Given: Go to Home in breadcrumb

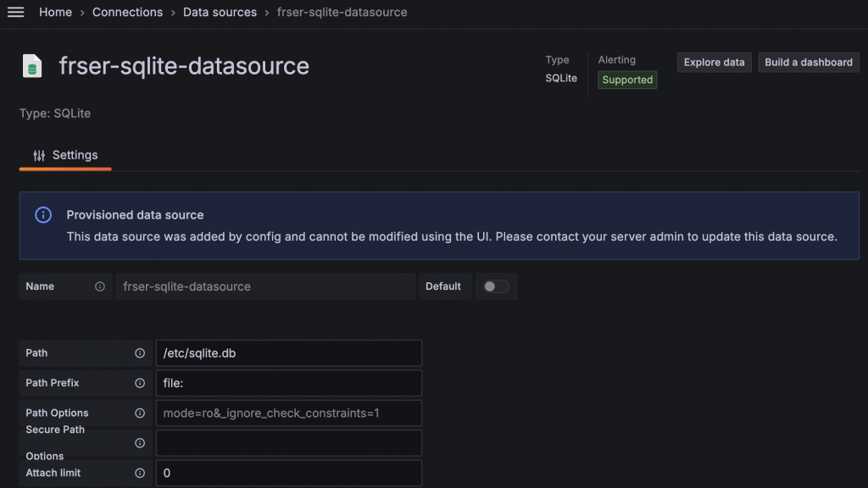Looking at the screenshot, I should [55, 12].
